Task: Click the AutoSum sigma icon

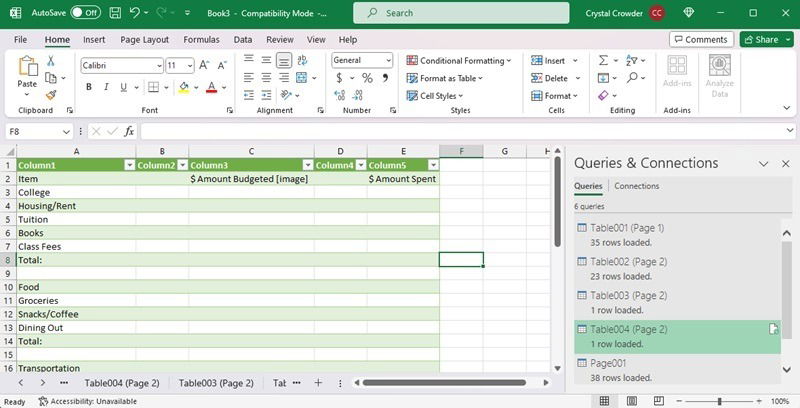Action: pos(604,61)
